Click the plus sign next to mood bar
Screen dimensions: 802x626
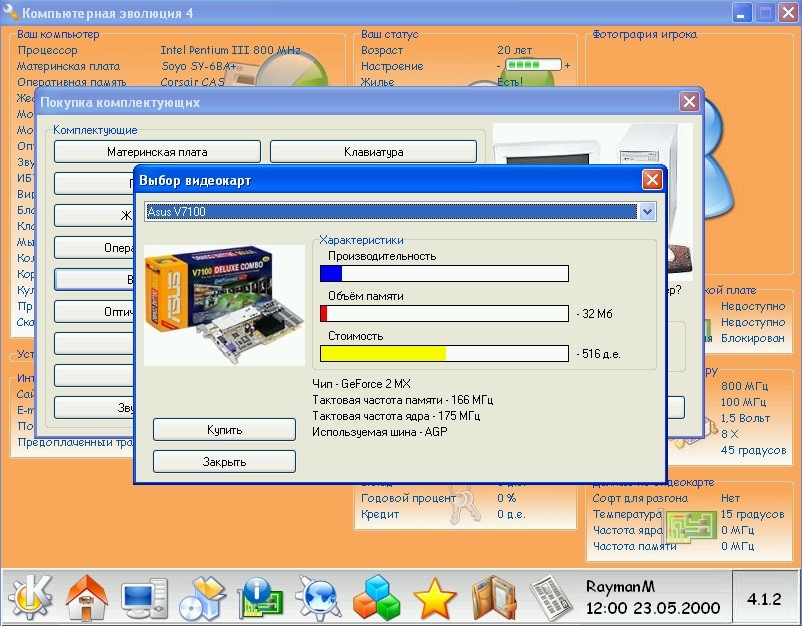click(567, 65)
